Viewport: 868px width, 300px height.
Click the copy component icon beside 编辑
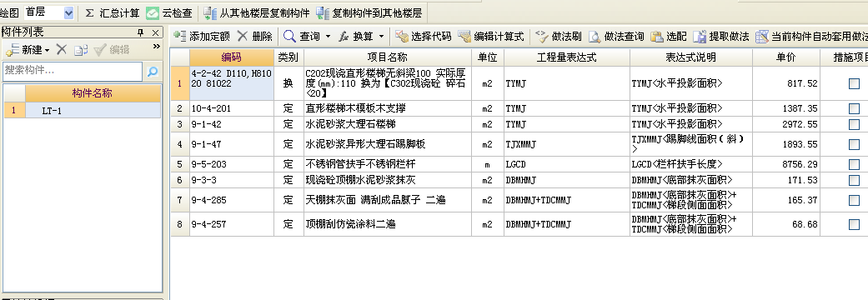81,50
